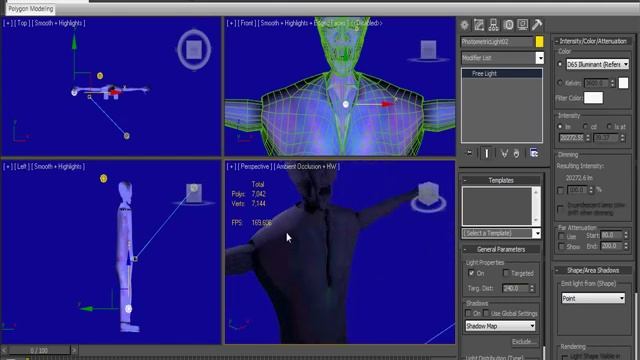
Task: Click Far Attenuation End 200.0 field
Action: click(611, 246)
